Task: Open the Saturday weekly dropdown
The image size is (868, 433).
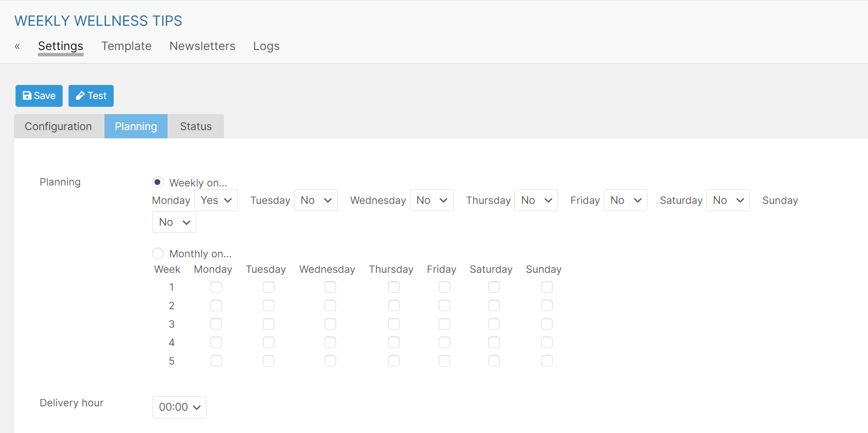Action: pyautogui.click(x=728, y=200)
